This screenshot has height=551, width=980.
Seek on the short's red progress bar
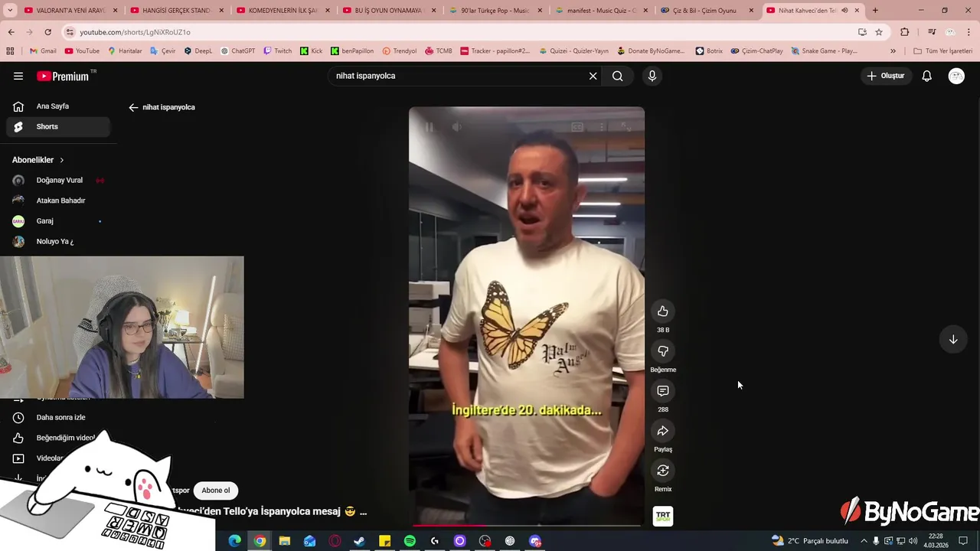527,526
